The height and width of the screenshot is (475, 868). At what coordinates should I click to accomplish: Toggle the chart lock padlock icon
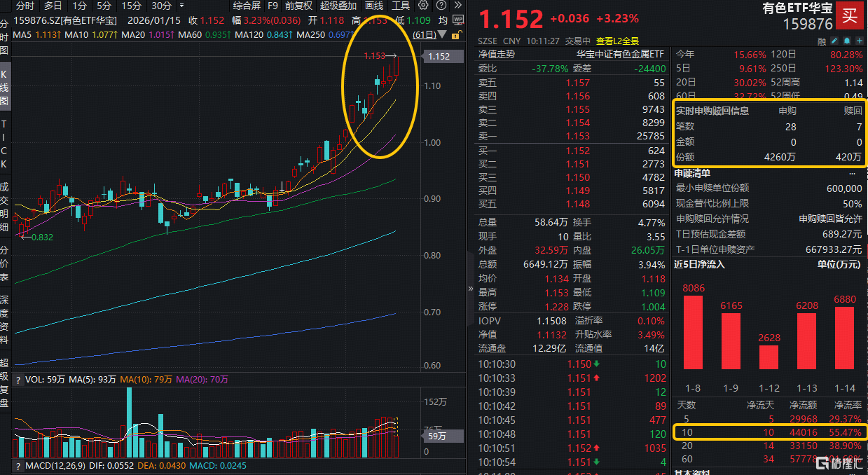tap(457, 35)
